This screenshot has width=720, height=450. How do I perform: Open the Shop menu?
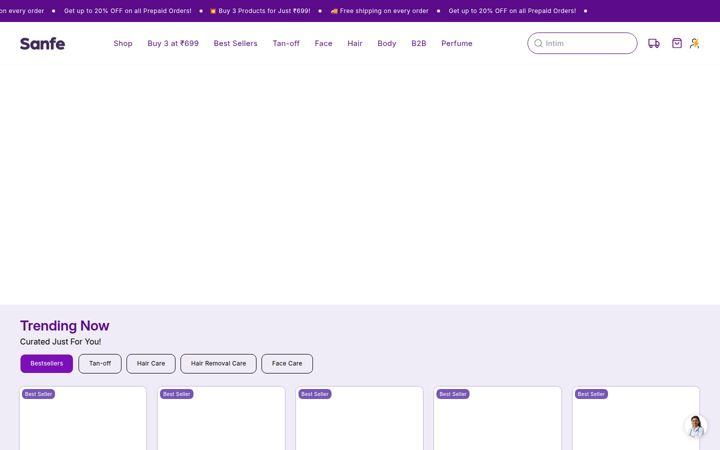tap(123, 43)
